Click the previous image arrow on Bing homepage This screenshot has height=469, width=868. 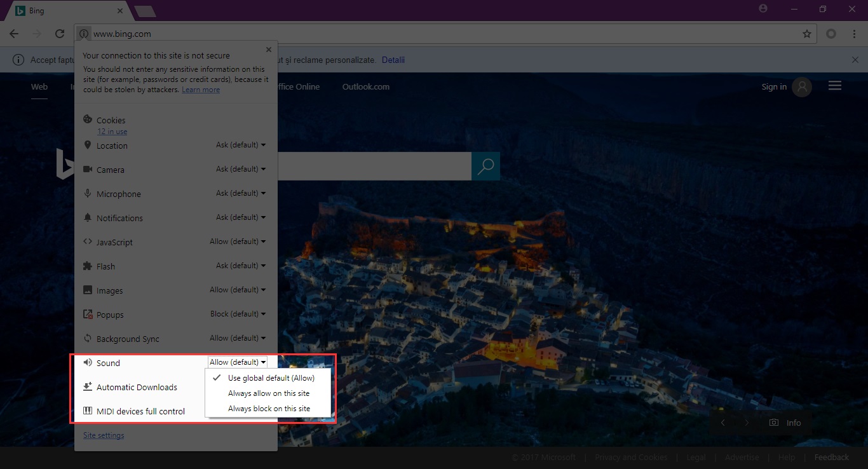722,423
